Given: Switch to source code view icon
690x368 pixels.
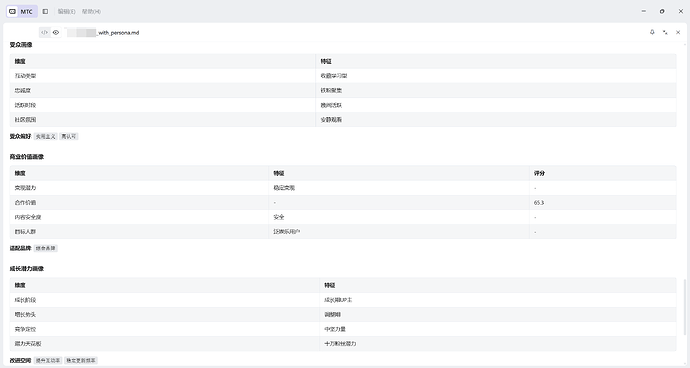Looking at the screenshot, I should coord(44,32).
